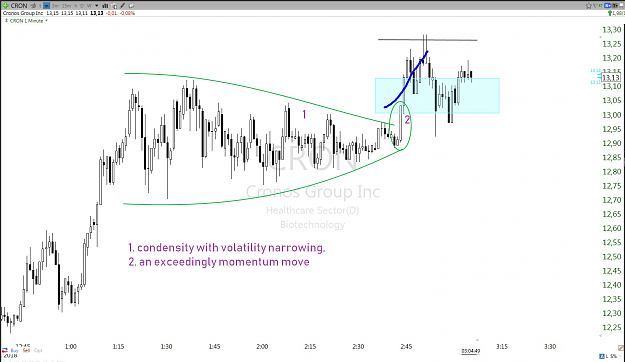Click the Opt button at bottom left
This screenshot has width=625, height=362.
tap(38, 350)
